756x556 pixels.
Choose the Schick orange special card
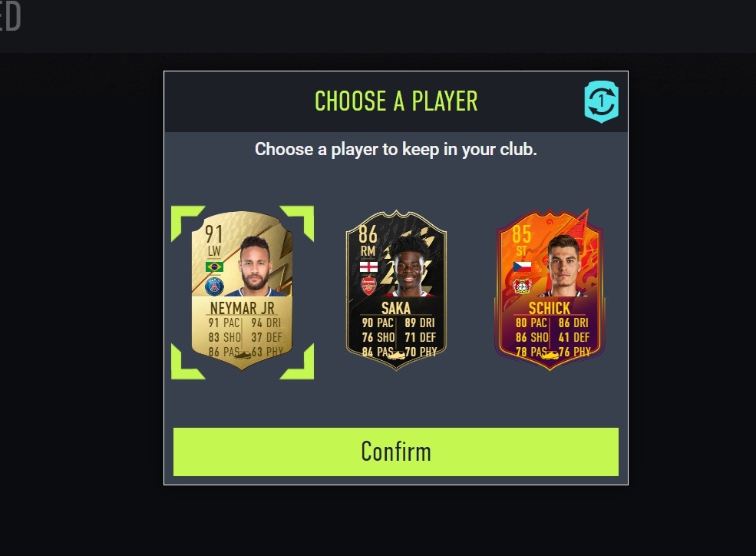point(550,290)
